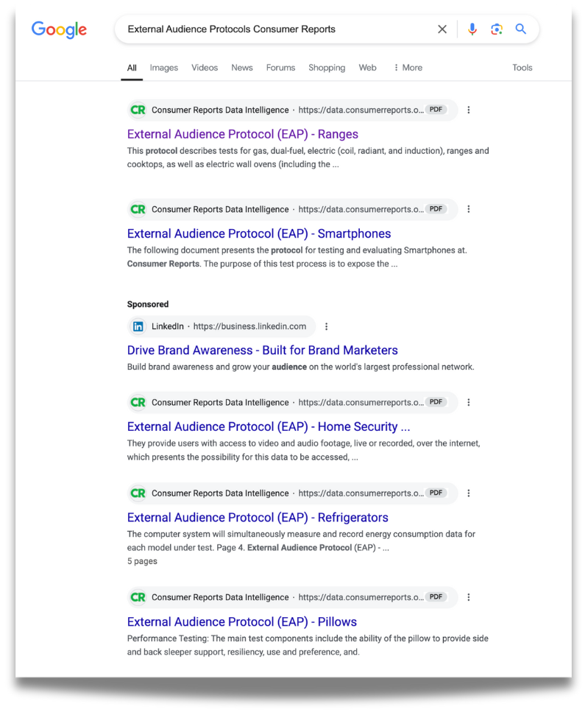
Task: Click the '5 pages' text
Action: (142, 561)
